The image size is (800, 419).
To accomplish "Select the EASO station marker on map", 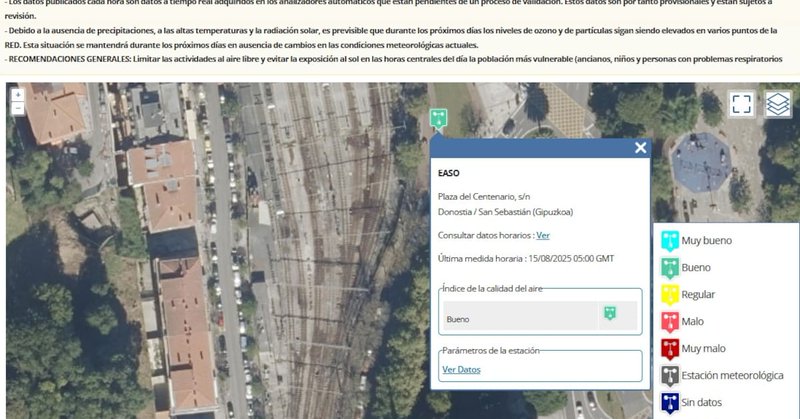I will (x=438, y=118).
